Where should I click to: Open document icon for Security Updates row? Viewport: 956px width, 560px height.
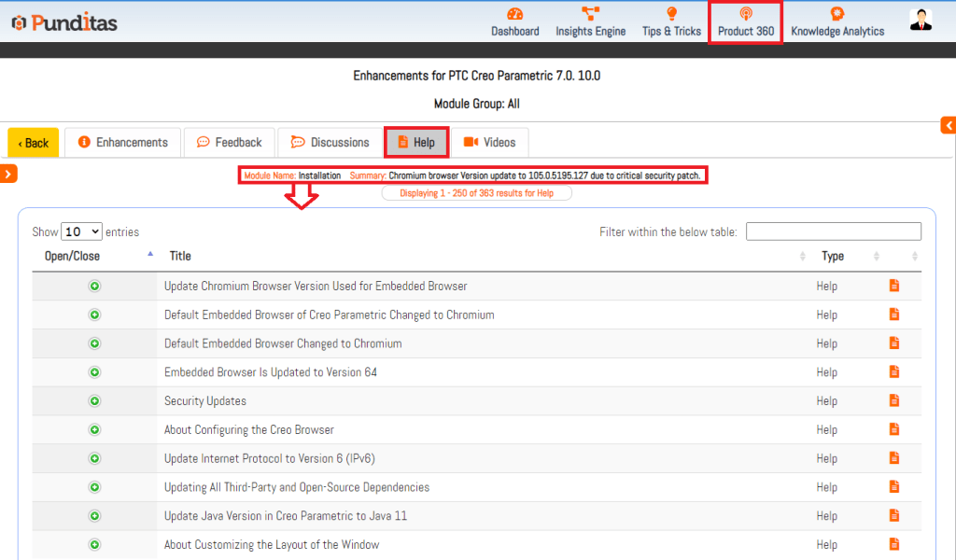(893, 400)
